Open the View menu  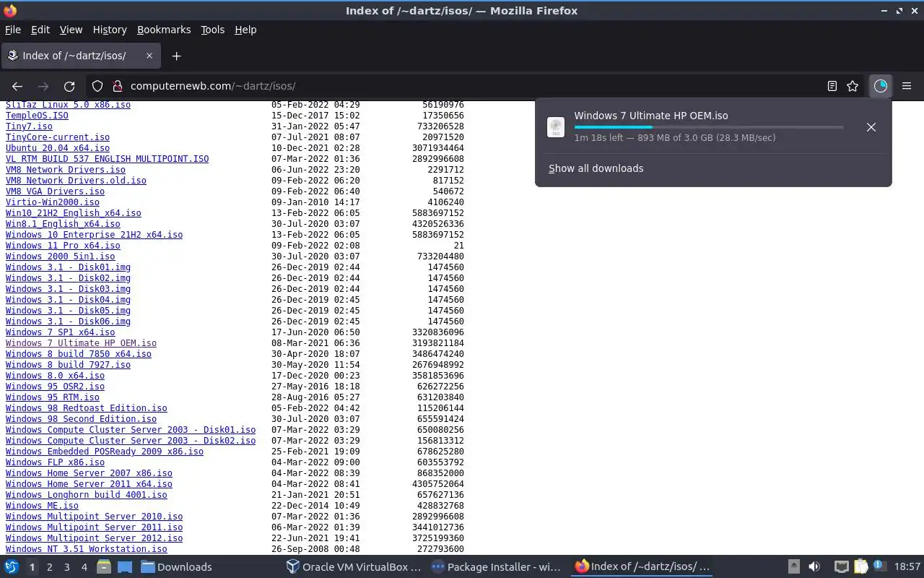pos(71,30)
